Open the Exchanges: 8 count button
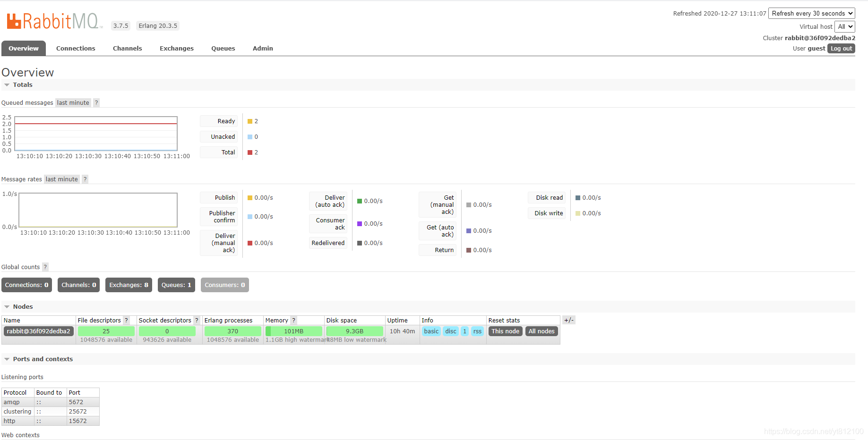 pyautogui.click(x=129, y=285)
